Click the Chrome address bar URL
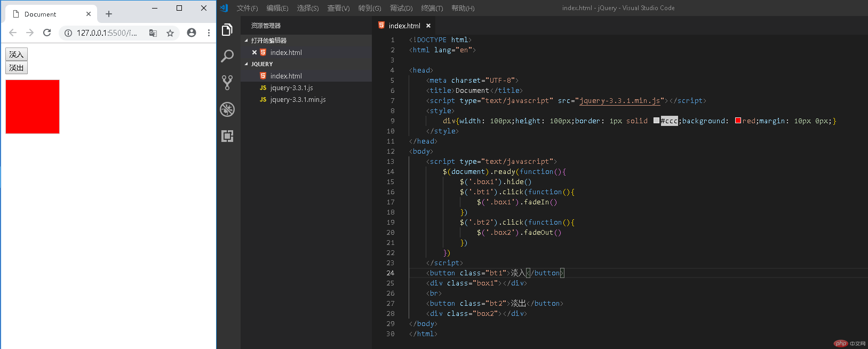Screen dimensions: 868x349 (107, 33)
